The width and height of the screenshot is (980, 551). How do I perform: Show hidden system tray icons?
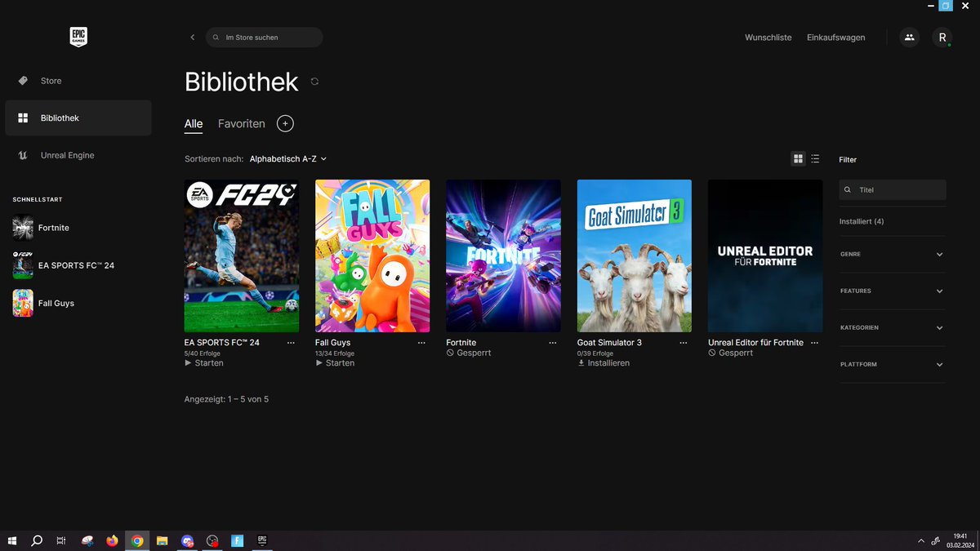pos(921,540)
